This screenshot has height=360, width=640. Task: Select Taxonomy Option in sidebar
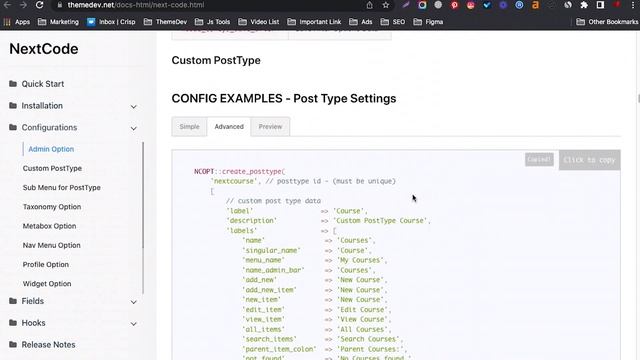click(52, 207)
